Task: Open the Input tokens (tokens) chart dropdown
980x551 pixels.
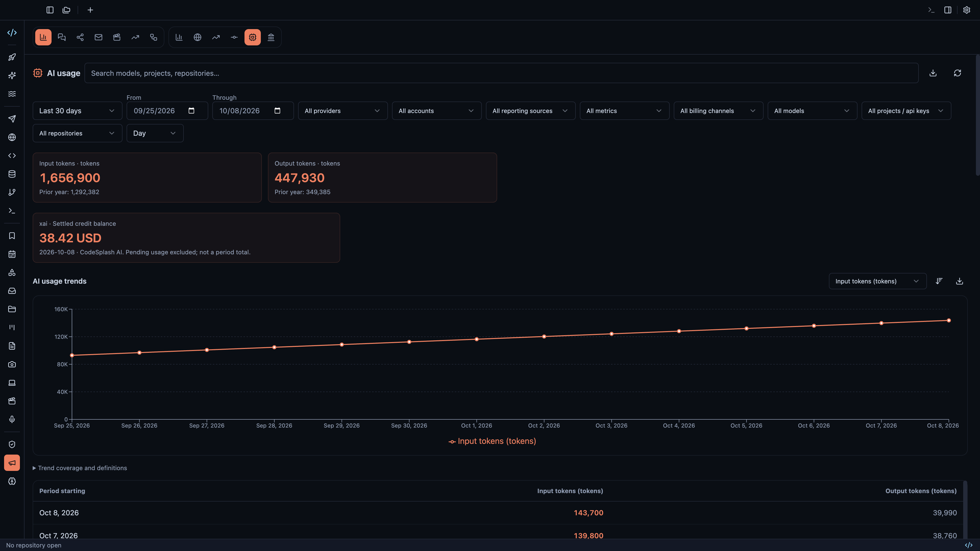Action: coord(877,281)
